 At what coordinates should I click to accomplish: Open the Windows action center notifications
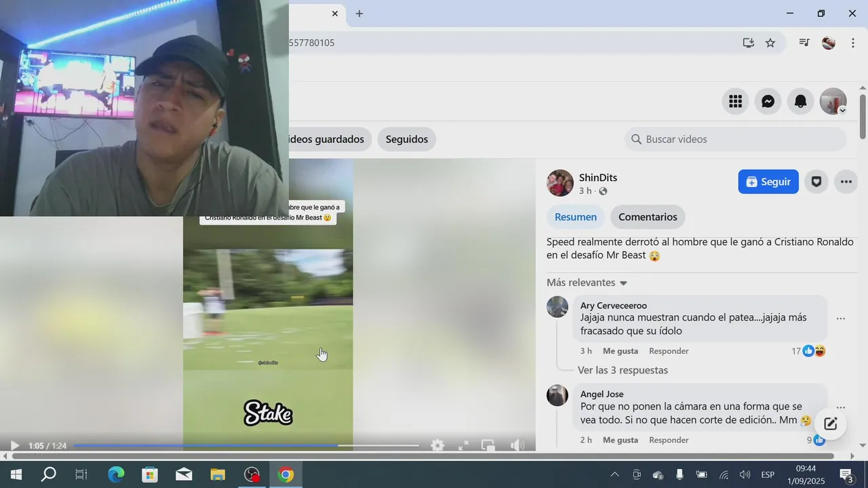pyautogui.click(x=846, y=474)
